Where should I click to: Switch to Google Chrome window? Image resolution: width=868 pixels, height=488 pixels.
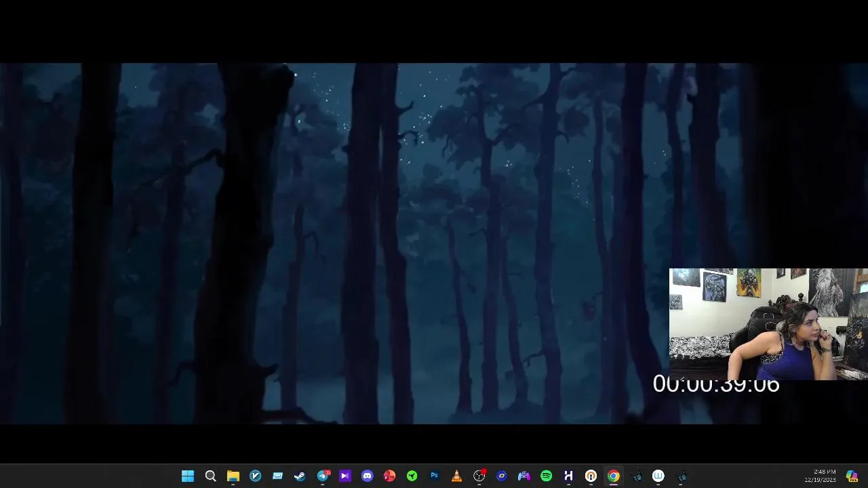[x=613, y=476]
